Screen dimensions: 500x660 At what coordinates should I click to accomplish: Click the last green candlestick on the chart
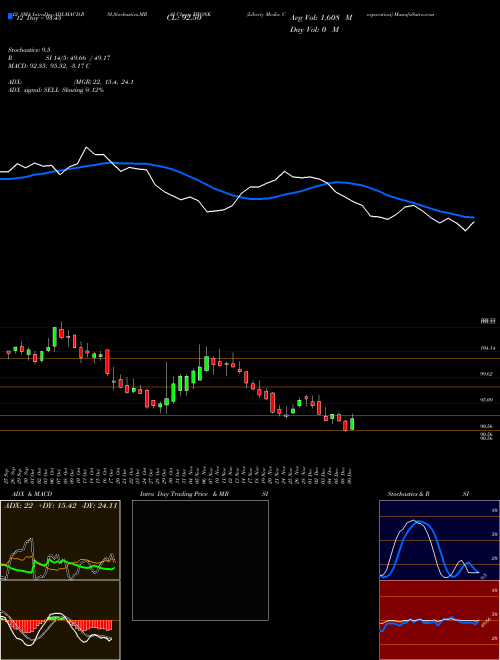pos(352,423)
